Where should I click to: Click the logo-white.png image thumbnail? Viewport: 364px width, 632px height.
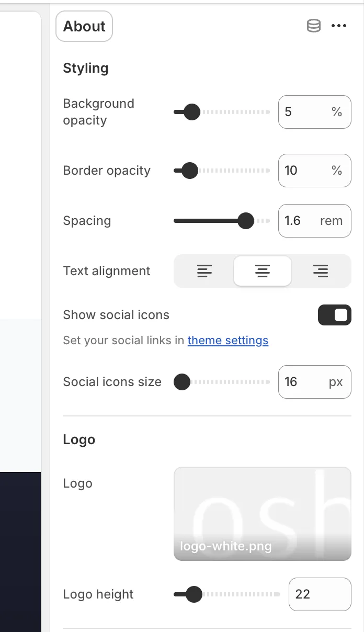(x=263, y=514)
